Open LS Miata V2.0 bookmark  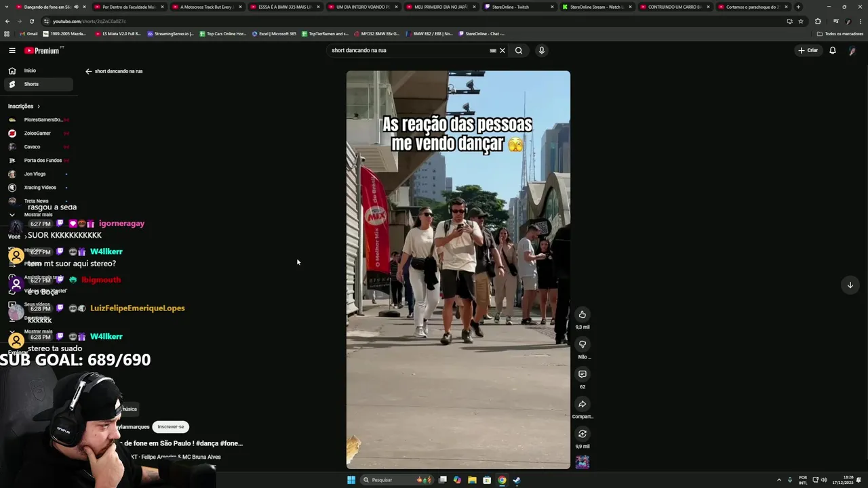point(118,33)
